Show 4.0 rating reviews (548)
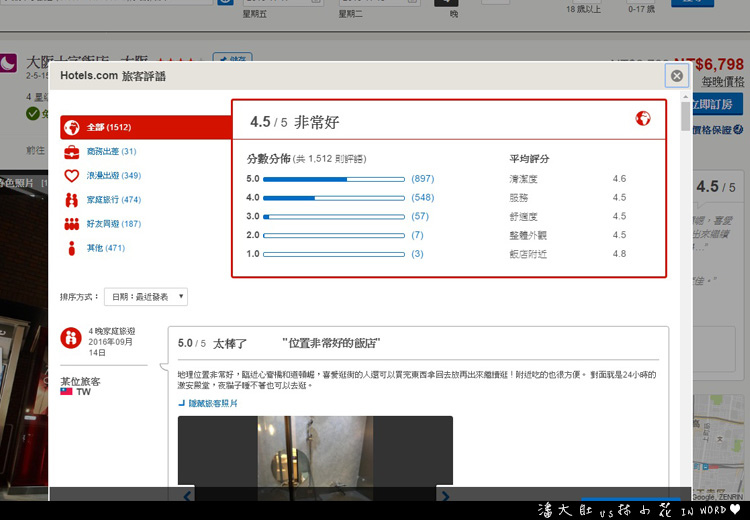This screenshot has width=750, height=520. coord(423,197)
